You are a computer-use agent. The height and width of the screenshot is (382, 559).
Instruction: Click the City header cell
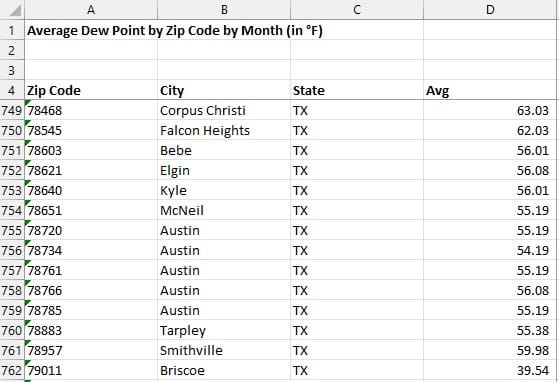tap(224, 90)
